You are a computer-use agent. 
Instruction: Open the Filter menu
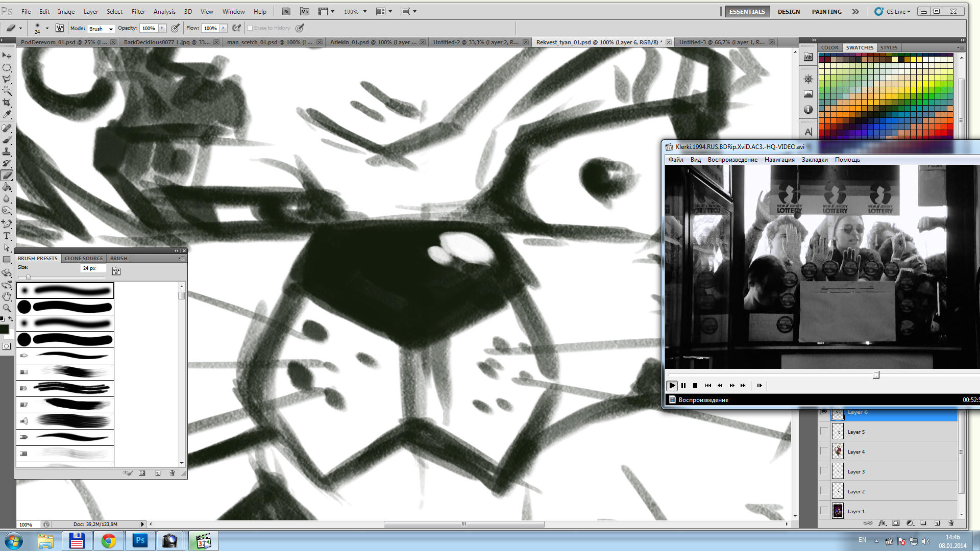coord(138,11)
